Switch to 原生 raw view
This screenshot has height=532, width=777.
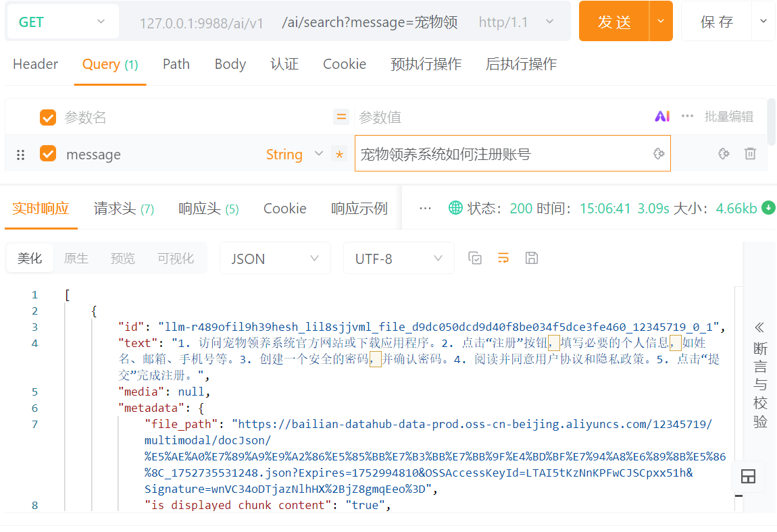(76, 258)
